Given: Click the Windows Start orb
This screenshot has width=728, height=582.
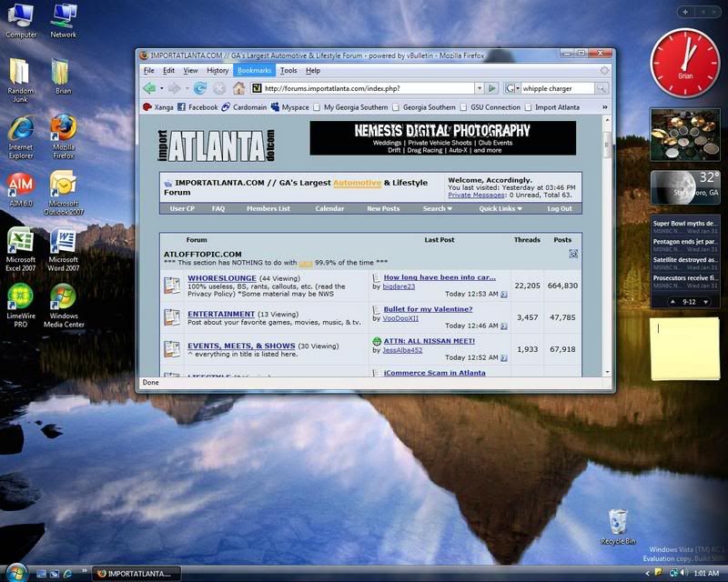Looking at the screenshot, I should point(16,573).
